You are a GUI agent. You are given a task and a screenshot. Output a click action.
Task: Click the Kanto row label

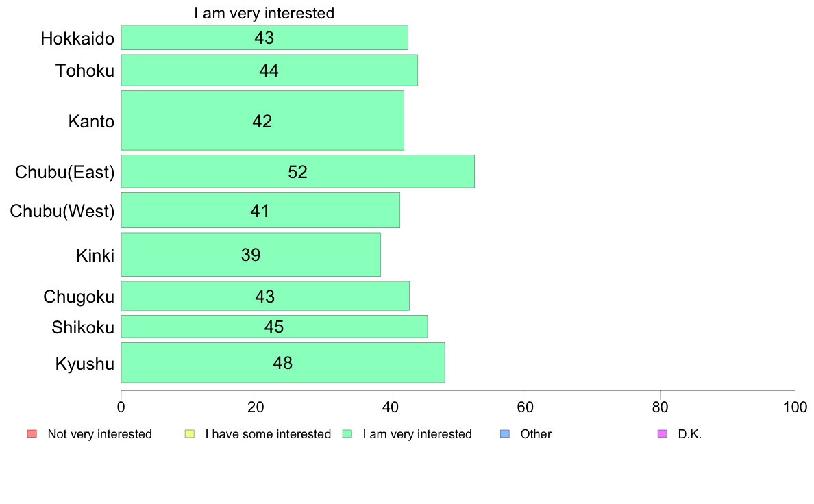pyautogui.click(x=91, y=121)
